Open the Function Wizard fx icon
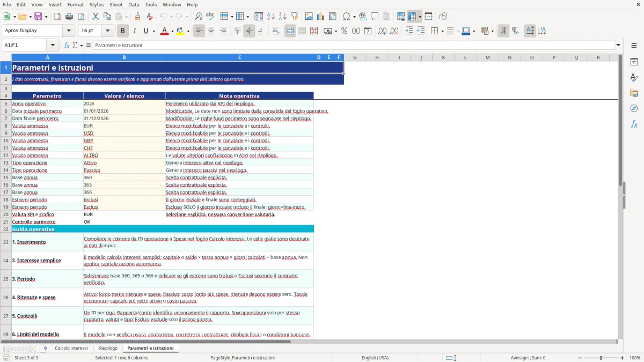The width and height of the screenshot is (644, 362). click(x=67, y=45)
